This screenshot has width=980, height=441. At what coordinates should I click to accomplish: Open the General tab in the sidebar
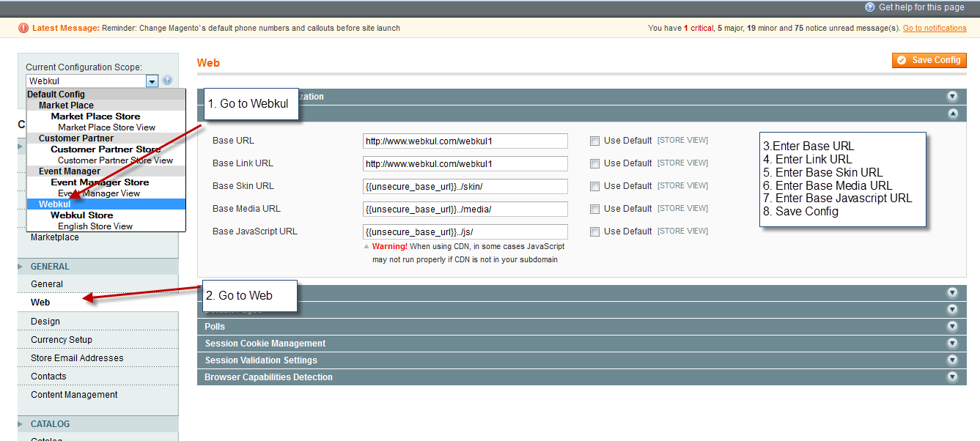click(x=98, y=284)
